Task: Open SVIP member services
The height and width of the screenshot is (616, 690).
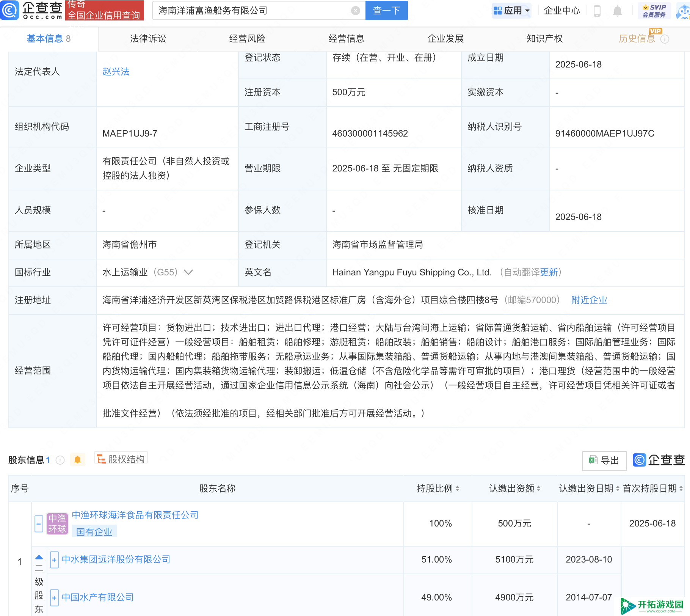Action: (654, 11)
